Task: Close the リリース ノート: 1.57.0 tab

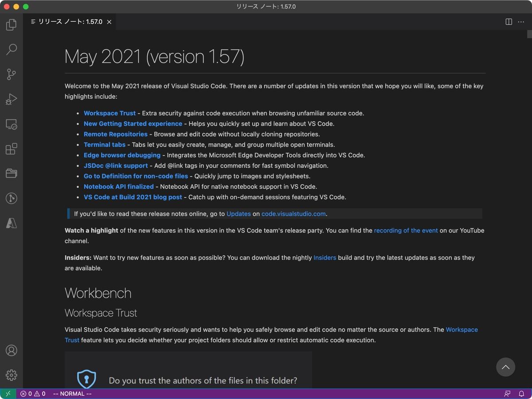Action: tap(109, 22)
